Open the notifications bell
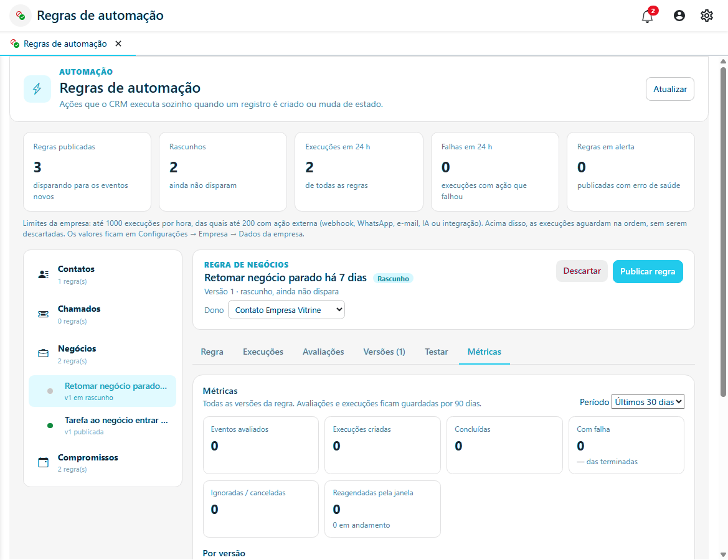The image size is (728, 560). click(647, 16)
